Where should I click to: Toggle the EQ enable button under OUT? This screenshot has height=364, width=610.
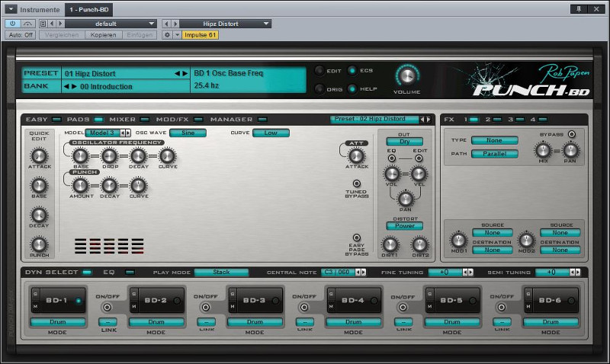pos(392,158)
